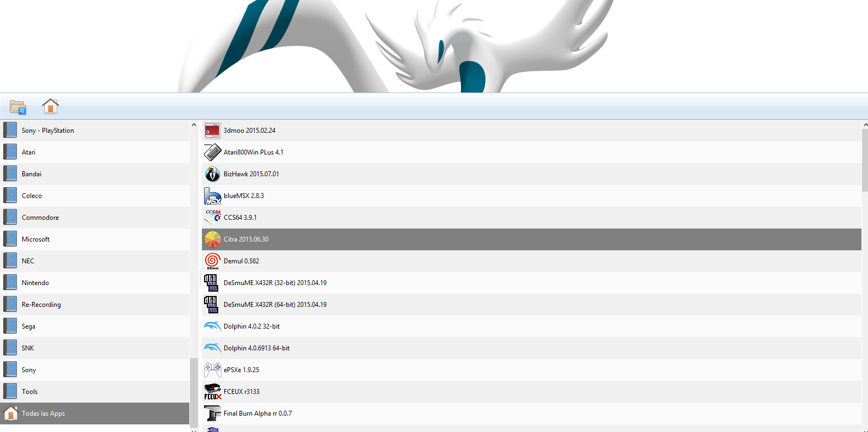Choose the Commodore category
868x432 pixels.
click(95, 218)
